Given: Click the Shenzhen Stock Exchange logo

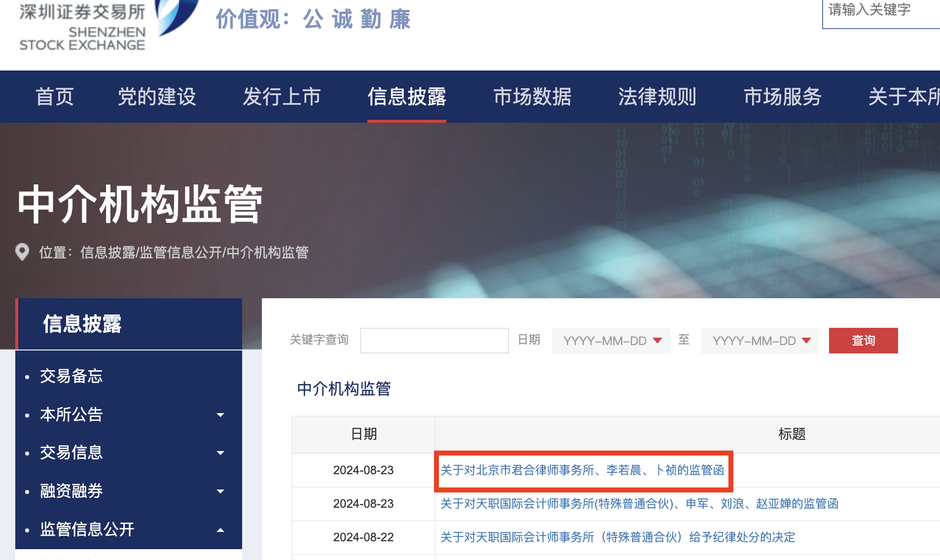Looking at the screenshot, I should tap(81, 27).
